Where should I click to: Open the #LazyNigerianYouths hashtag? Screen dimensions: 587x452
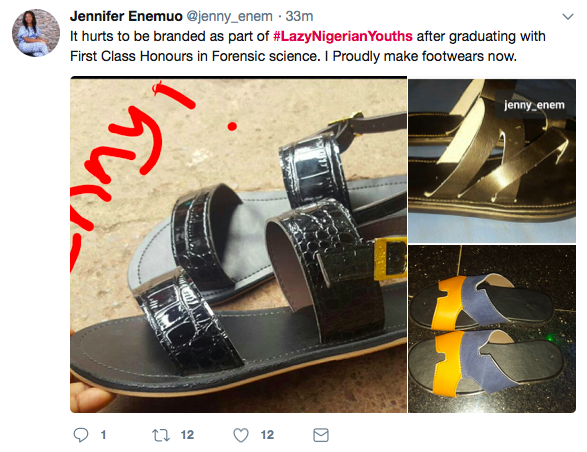(x=343, y=36)
